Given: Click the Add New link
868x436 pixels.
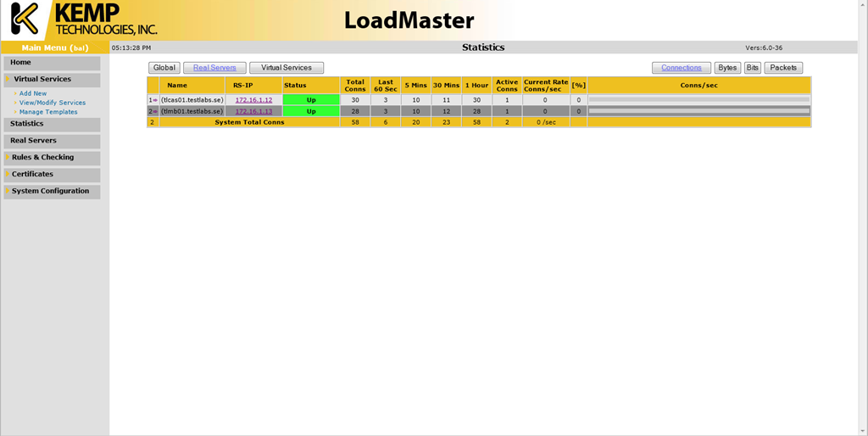Looking at the screenshot, I should [33, 93].
